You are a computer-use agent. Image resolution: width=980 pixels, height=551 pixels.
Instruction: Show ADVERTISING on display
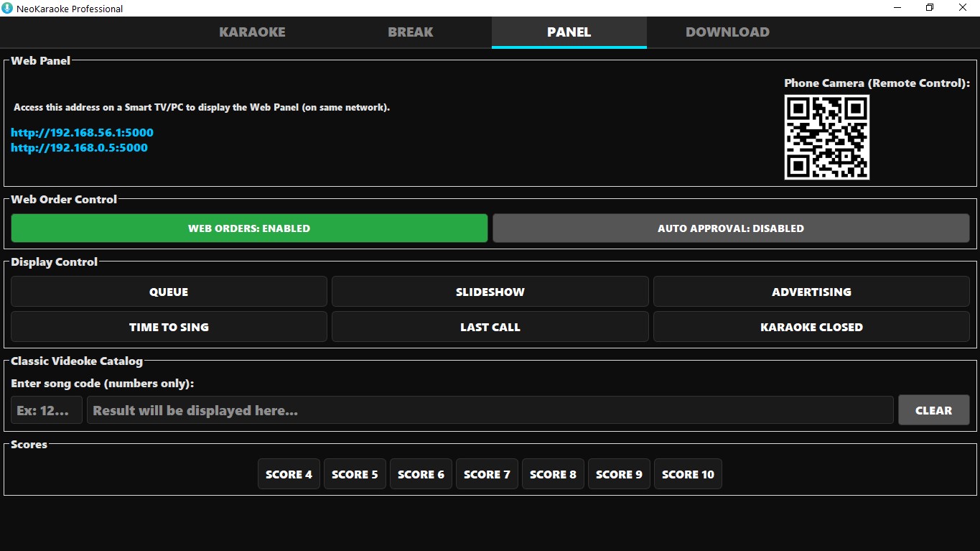pyautogui.click(x=811, y=292)
